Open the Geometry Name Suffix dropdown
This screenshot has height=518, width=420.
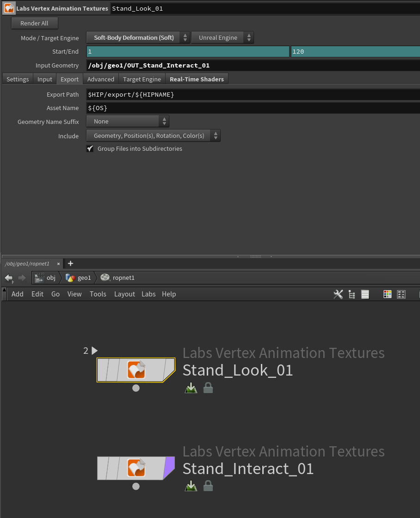coord(128,121)
